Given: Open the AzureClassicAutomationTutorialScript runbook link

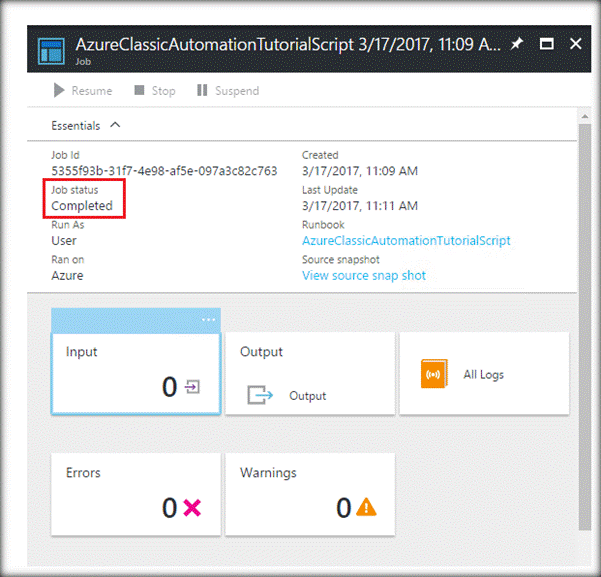Looking at the screenshot, I should point(406,240).
